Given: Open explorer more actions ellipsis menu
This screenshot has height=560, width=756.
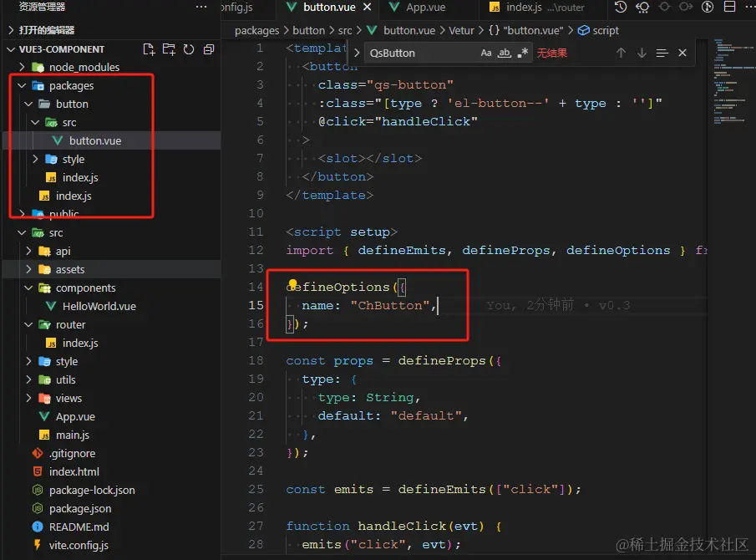Looking at the screenshot, I should [201, 7].
